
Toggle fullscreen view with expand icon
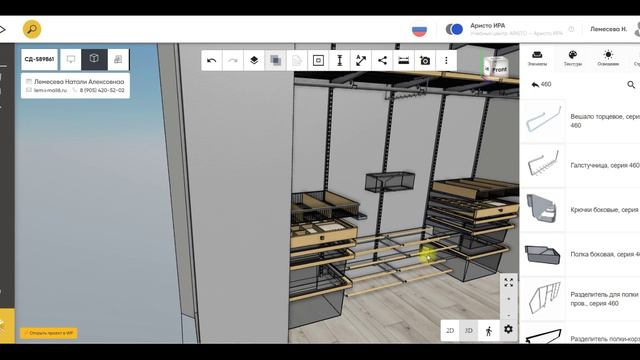click(x=509, y=282)
